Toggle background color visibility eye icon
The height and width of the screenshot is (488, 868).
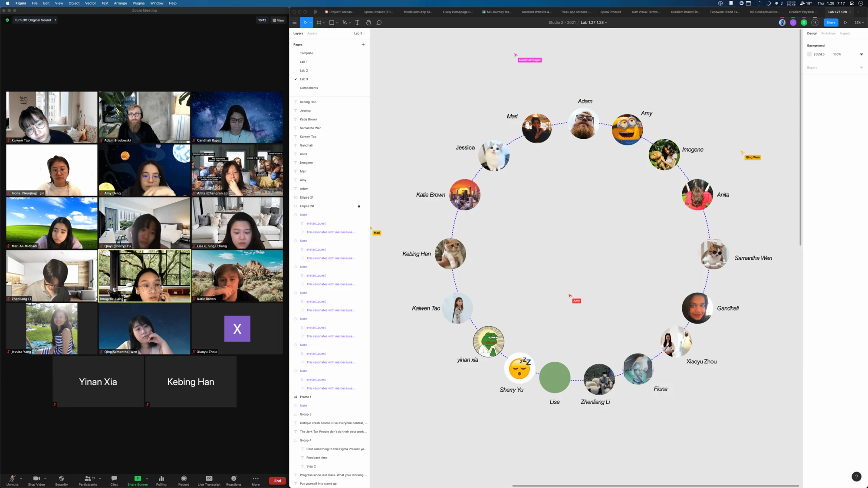pyautogui.click(x=861, y=54)
